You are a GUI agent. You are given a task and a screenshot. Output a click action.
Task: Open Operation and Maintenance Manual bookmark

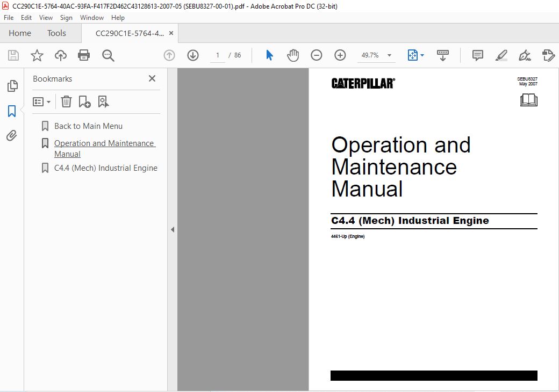pos(105,148)
